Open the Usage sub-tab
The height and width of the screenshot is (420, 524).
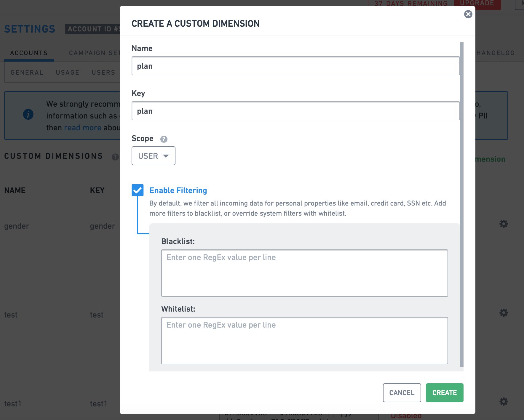pos(68,73)
